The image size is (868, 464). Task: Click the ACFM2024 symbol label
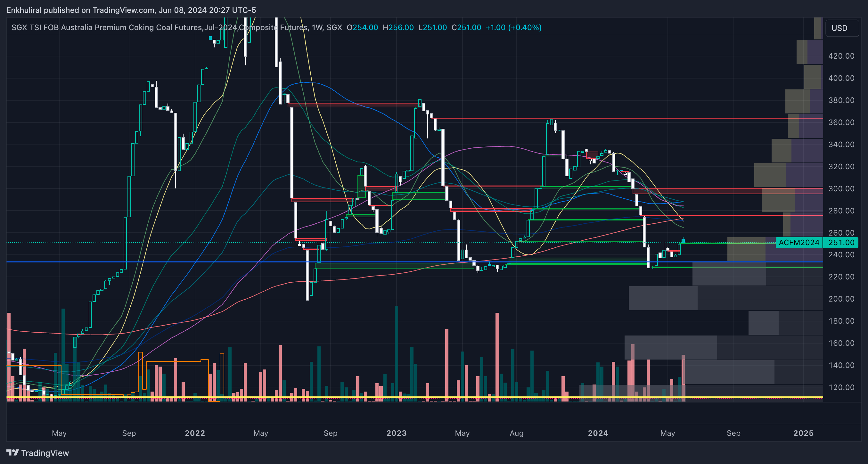pos(798,243)
